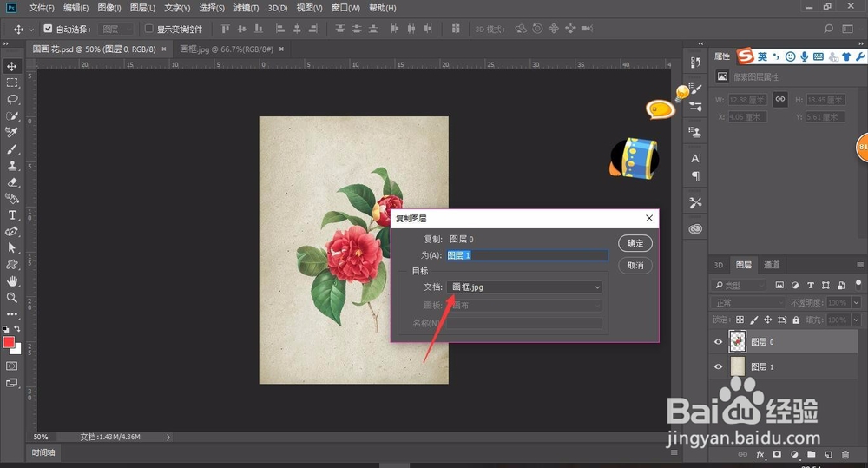Select the Lasso tool
Image resolution: width=868 pixels, height=468 pixels.
click(11, 100)
